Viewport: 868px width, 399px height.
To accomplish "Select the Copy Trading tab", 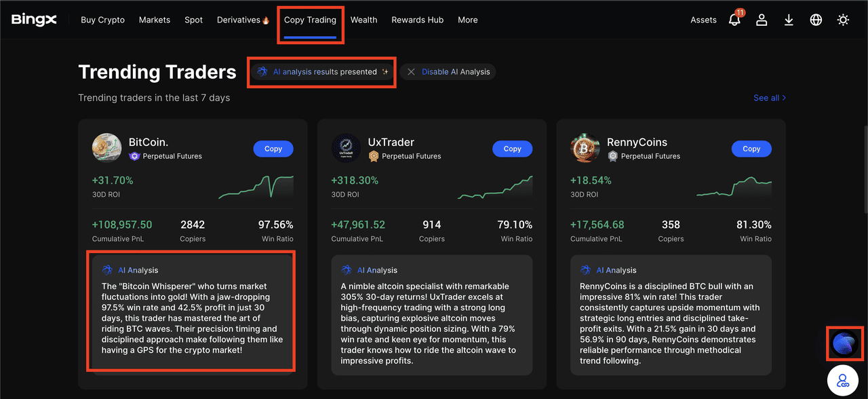I will (x=310, y=20).
